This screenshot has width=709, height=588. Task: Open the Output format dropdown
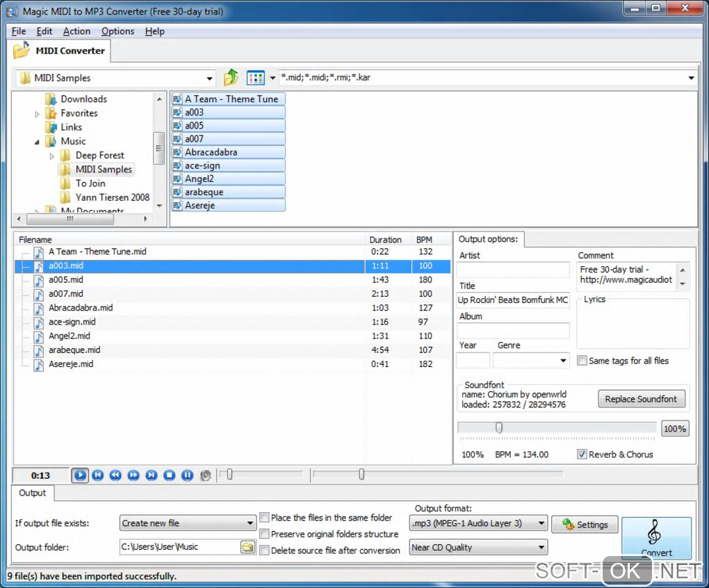point(478,523)
